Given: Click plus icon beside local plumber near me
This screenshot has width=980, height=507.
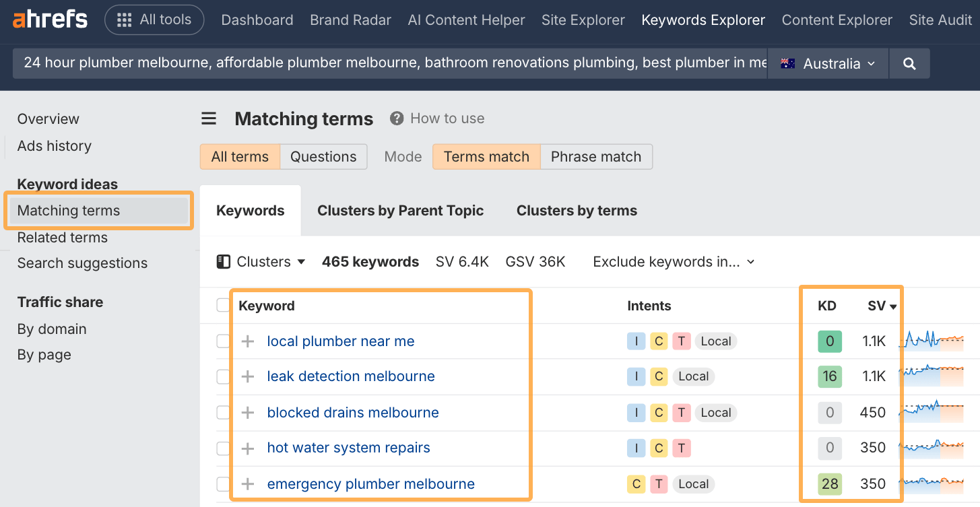Looking at the screenshot, I should [248, 341].
